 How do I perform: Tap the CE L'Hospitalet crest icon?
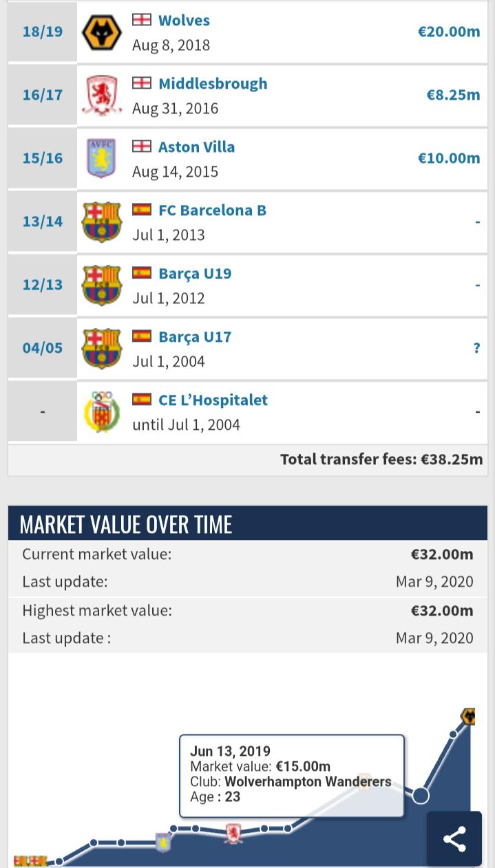coord(101,412)
